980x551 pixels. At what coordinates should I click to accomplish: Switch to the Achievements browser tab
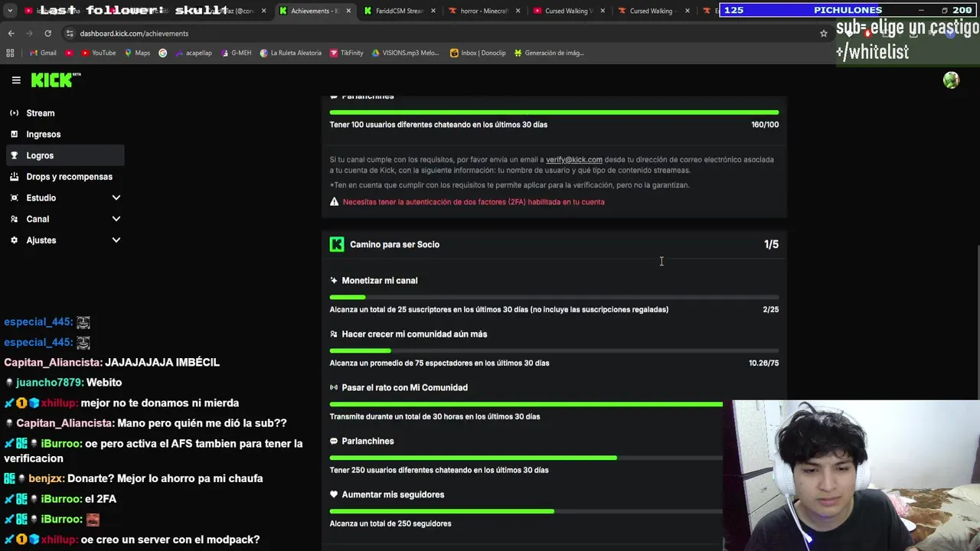tap(314, 11)
